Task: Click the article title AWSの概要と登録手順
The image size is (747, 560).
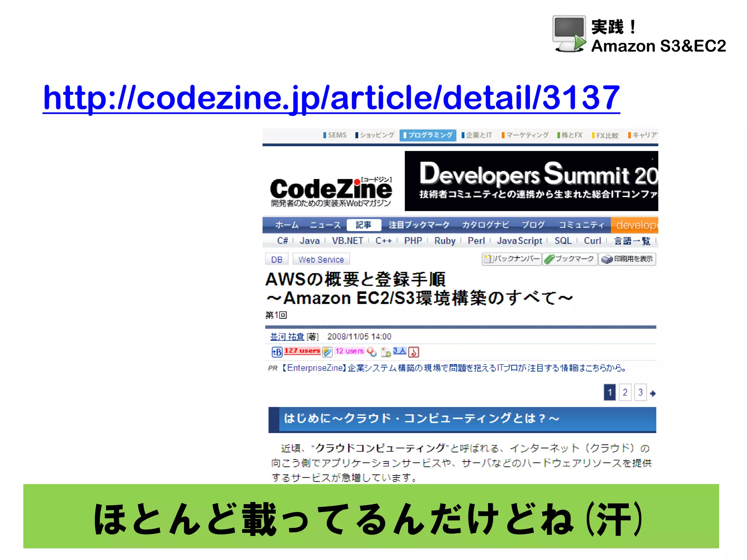Action: (356, 280)
